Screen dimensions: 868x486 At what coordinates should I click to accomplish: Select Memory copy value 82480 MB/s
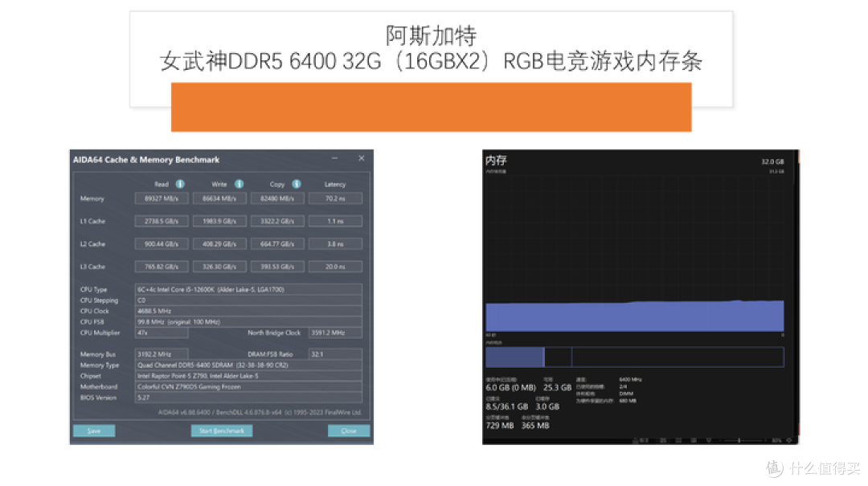pyautogui.click(x=277, y=198)
